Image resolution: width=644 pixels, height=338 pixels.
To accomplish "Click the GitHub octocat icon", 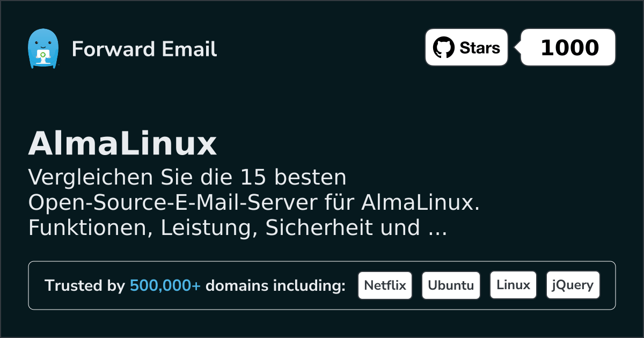I will pyautogui.click(x=443, y=48).
